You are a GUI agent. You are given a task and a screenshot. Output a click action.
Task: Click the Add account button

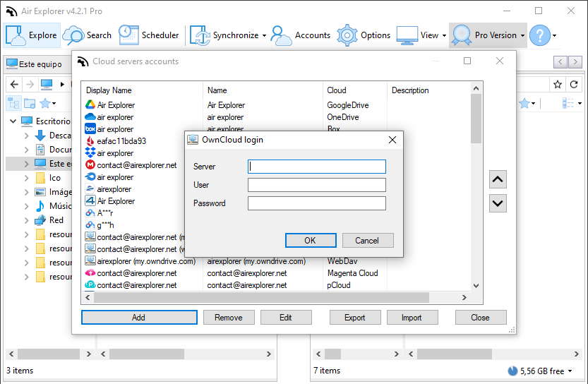[x=139, y=317]
